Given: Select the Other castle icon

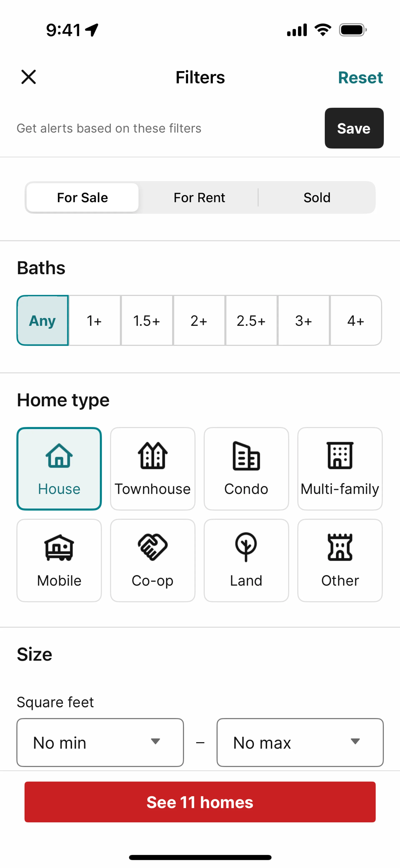Looking at the screenshot, I should [x=340, y=547].
